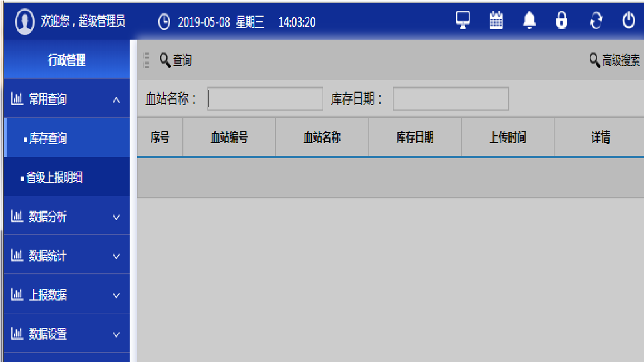The height and width of the screenshot is (362, 644).
Task: Expand the 数据统计 menu section
Action: point(67,255)
